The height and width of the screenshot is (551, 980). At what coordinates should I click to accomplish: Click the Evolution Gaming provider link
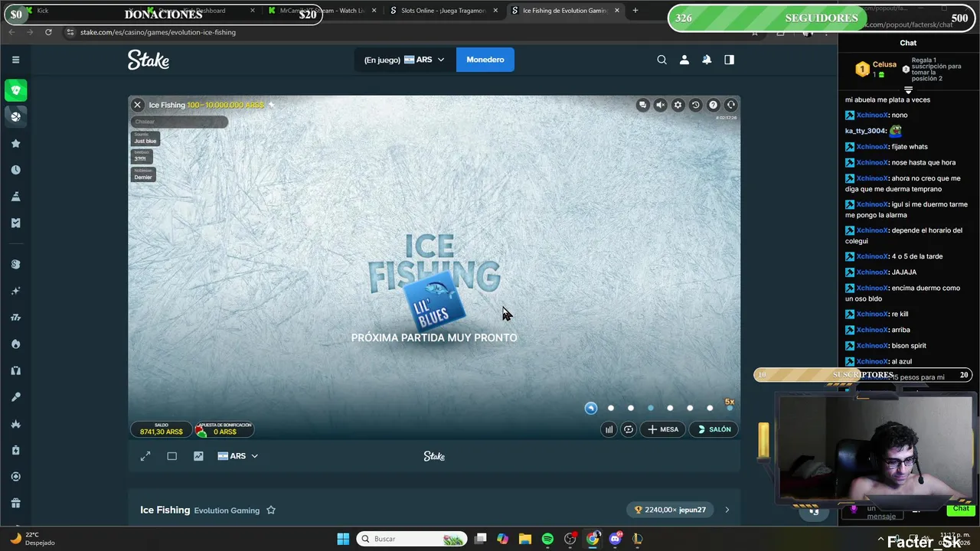tap(227, 510)
